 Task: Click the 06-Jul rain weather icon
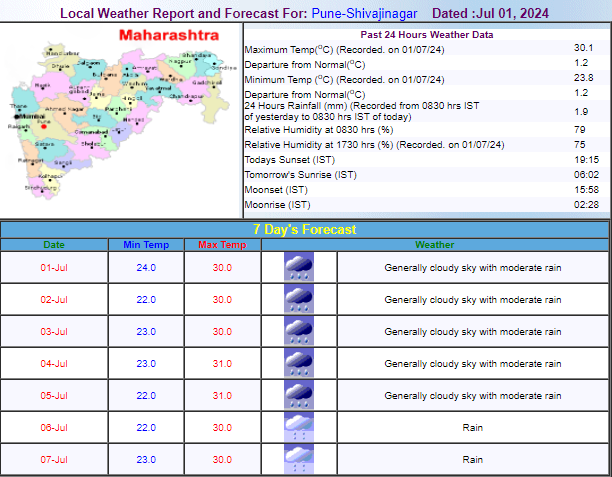[x=299, y=427]
